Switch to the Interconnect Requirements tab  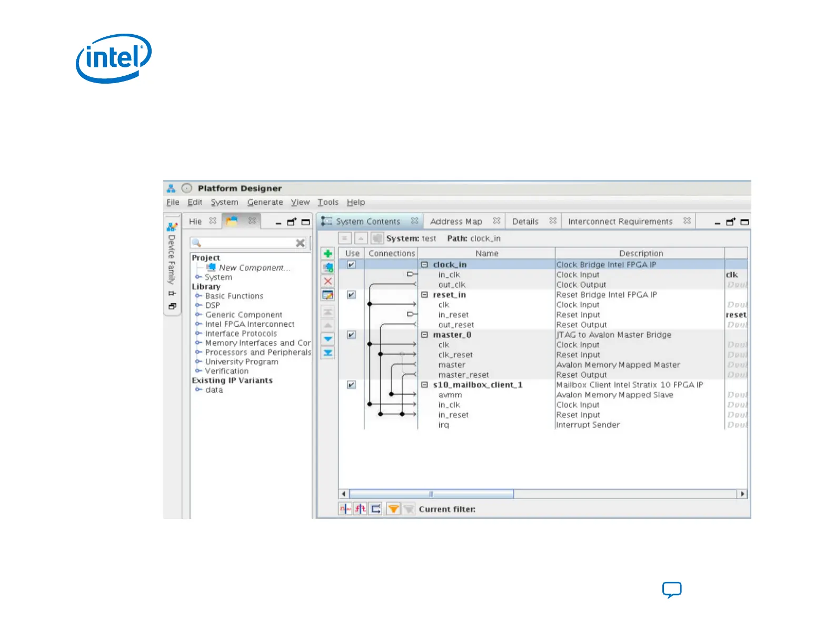(x=620, y=222)
